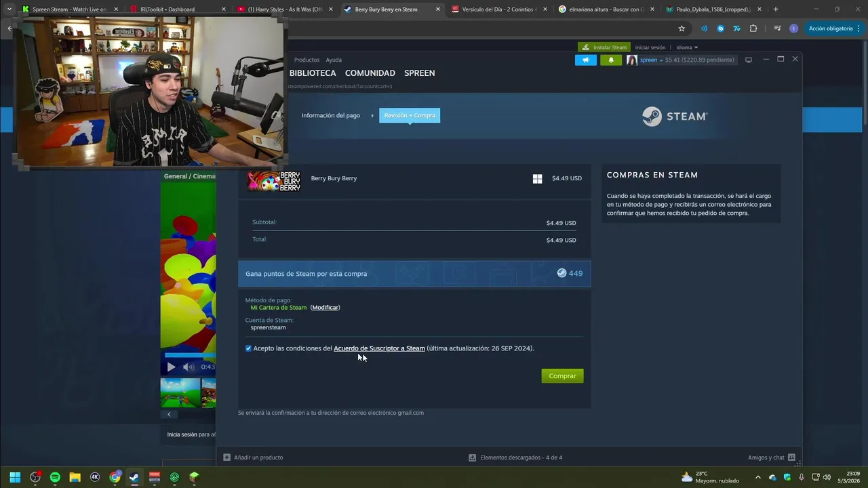Screen dimensions: 868x488
Task: Click Añadir un producto in Steam footer
Action: click(253, 457)
